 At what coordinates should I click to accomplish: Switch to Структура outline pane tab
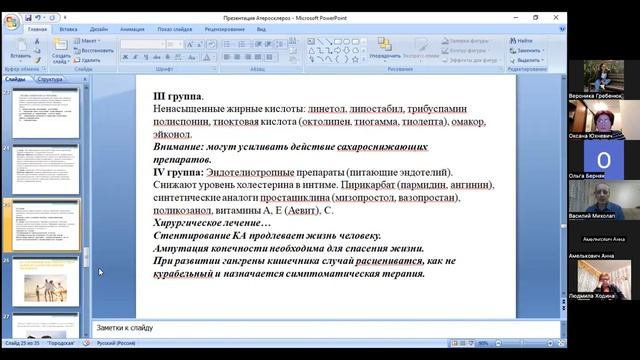click(x=50, y=79)
